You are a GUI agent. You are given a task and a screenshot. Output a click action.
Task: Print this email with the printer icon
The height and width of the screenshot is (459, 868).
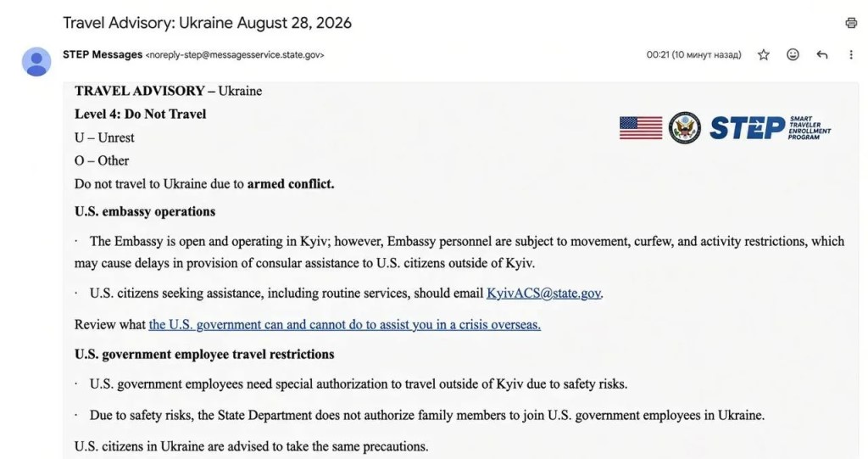pyautogui.click(x=851, y=23)
